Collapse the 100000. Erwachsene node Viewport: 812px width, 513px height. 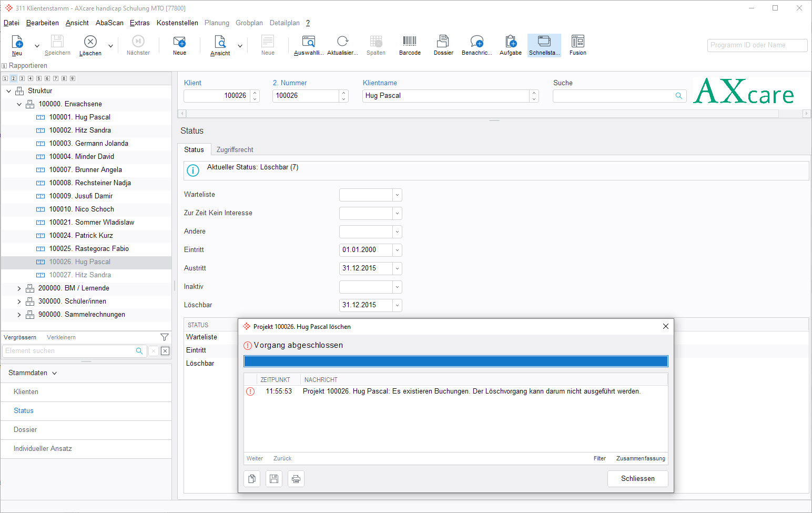pos(19,104)
